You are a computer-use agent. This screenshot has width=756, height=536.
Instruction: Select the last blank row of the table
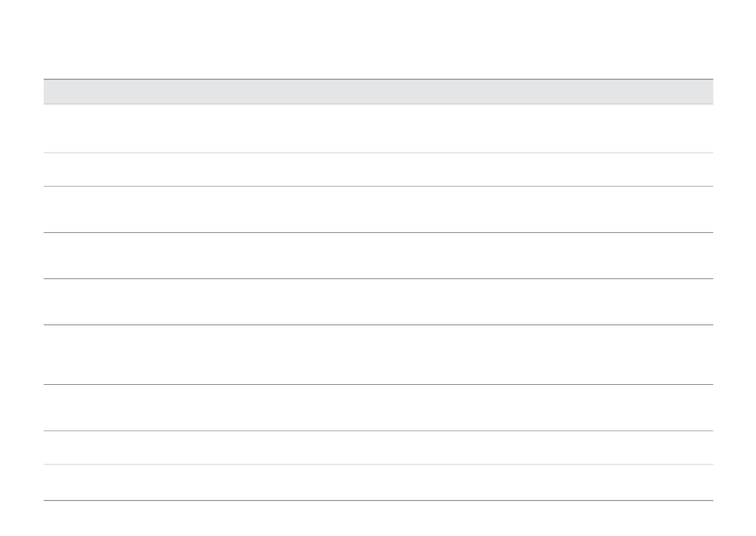coord(378,483)
